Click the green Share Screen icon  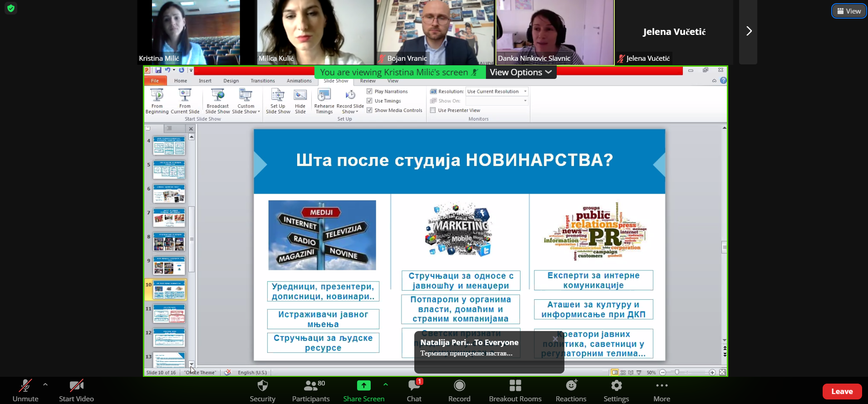tap(363, 385)
